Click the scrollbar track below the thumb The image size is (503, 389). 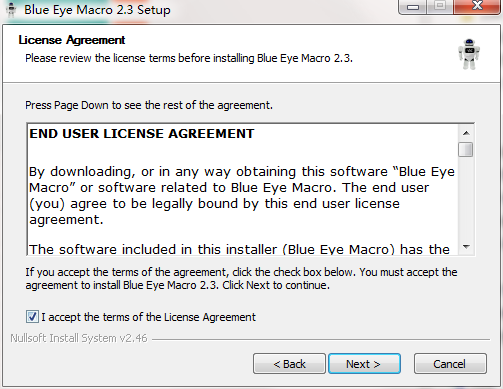(x=466, y=198)
